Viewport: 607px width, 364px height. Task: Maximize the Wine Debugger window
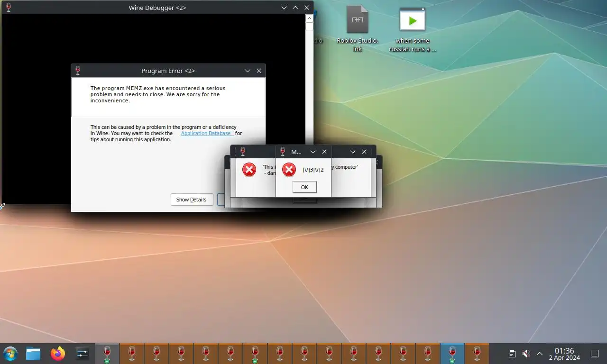(295, 8)
